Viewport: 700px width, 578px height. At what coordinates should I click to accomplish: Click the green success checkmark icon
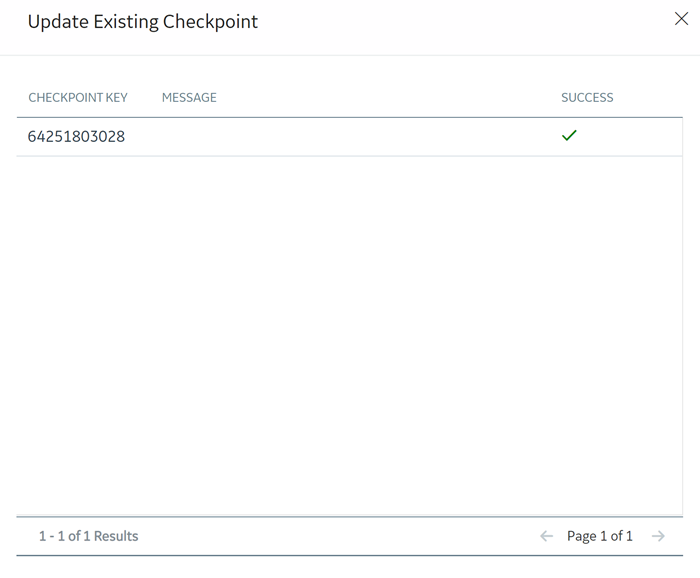point(569,135)
